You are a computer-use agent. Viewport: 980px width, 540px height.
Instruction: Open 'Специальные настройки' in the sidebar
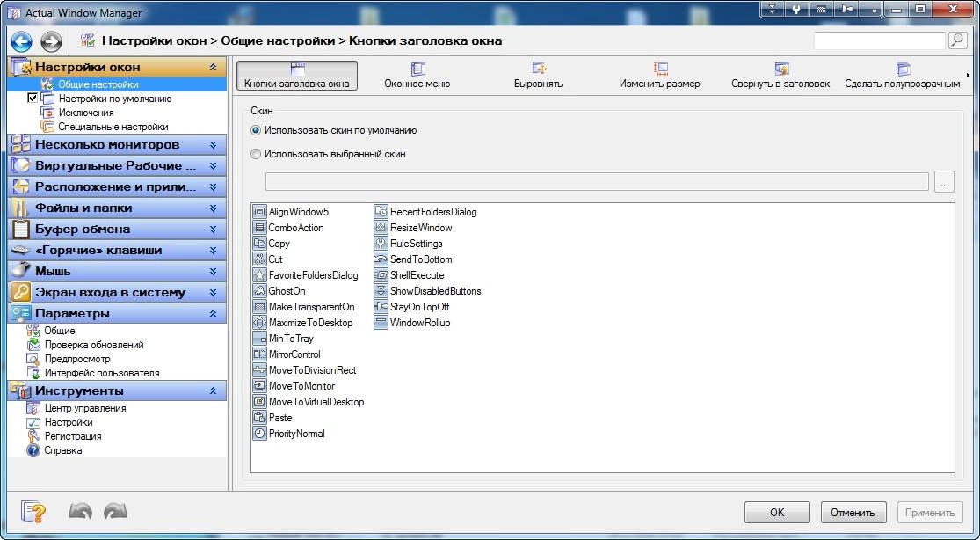click(x=113, y=127)
